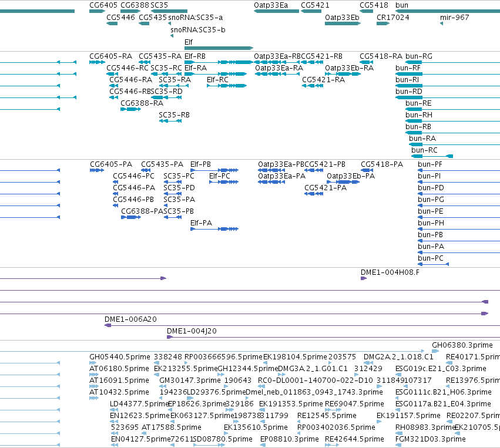Viewport: 500px width, 448px height.
Task: Click the CG5421 gene label
Action: click(x=315, y=5)
